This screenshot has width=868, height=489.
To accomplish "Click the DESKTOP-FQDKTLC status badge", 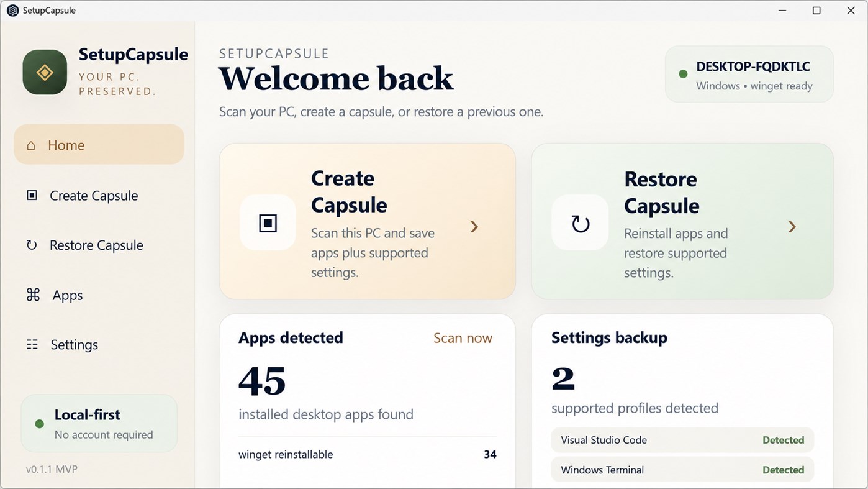I will [x=749, y=74].
